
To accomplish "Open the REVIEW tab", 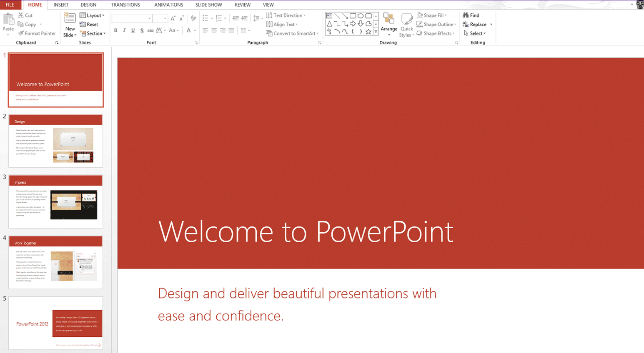I will click(243, 5).
